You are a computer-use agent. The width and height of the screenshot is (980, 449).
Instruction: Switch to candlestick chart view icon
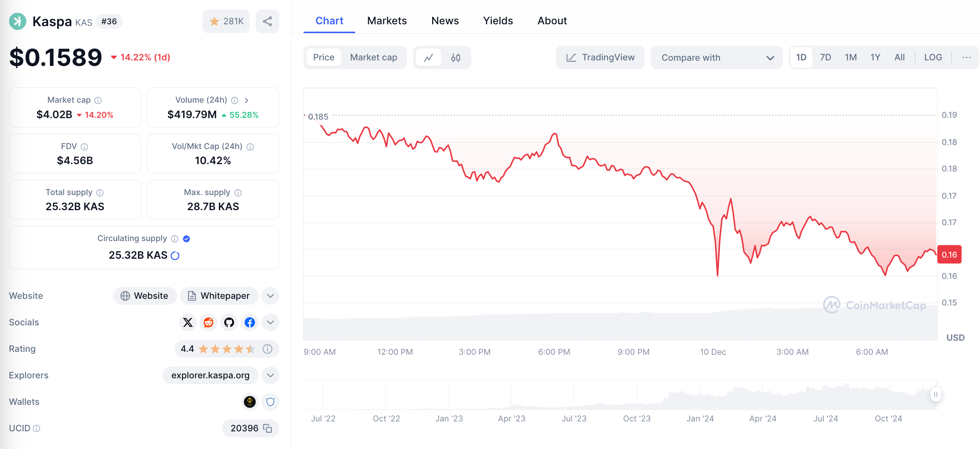coord(455,57)
